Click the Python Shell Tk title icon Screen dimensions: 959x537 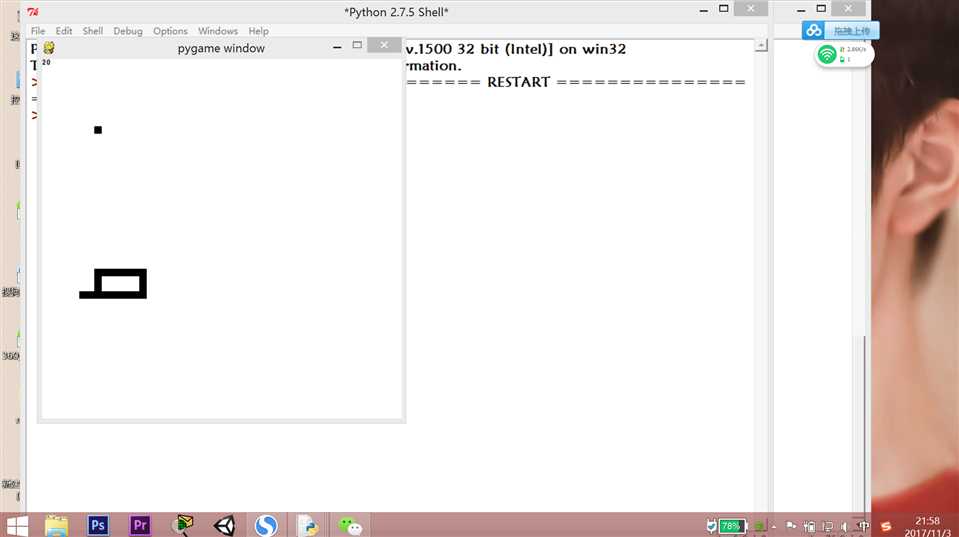pos(33,12)
